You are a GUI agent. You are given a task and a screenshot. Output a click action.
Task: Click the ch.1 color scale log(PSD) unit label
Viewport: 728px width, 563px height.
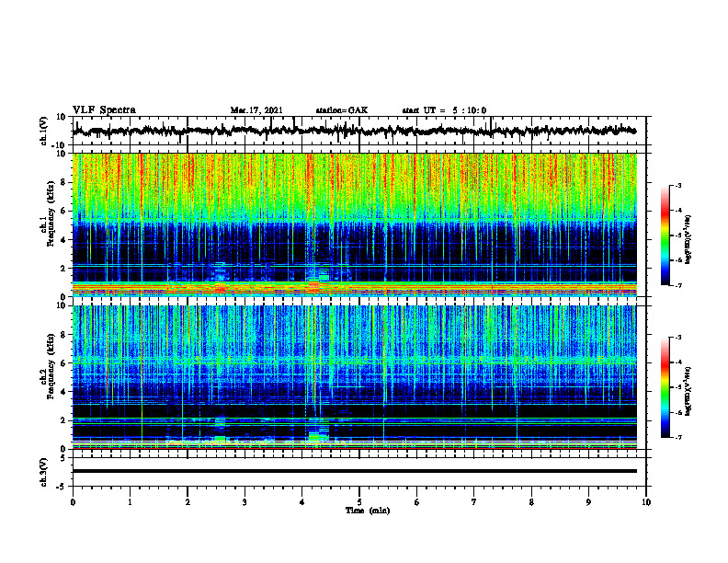coord(688,240)
